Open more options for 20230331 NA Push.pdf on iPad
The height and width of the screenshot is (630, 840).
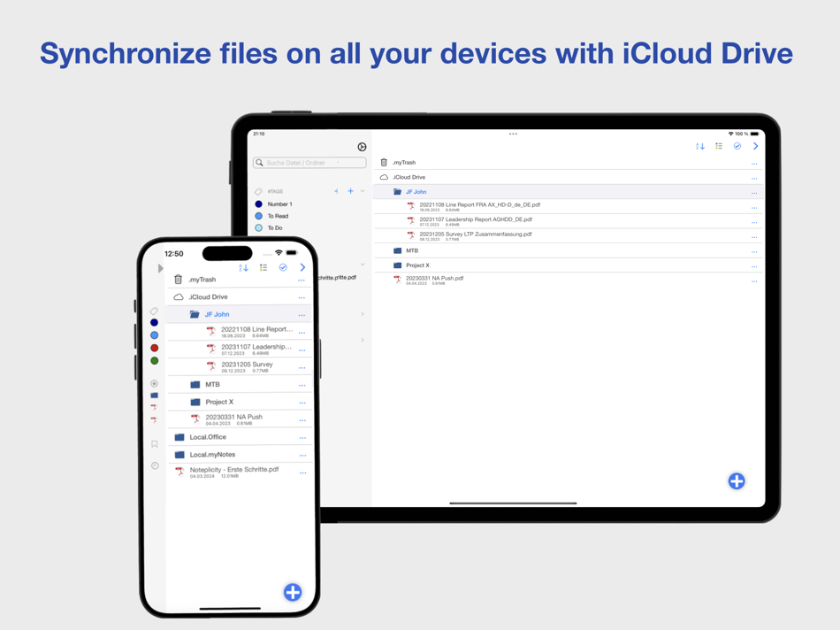coord(754,281)
